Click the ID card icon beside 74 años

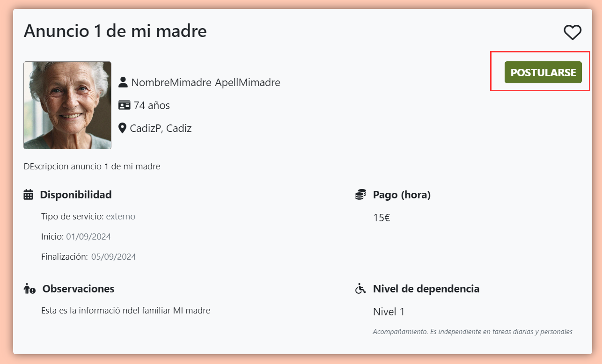[124, 105]
